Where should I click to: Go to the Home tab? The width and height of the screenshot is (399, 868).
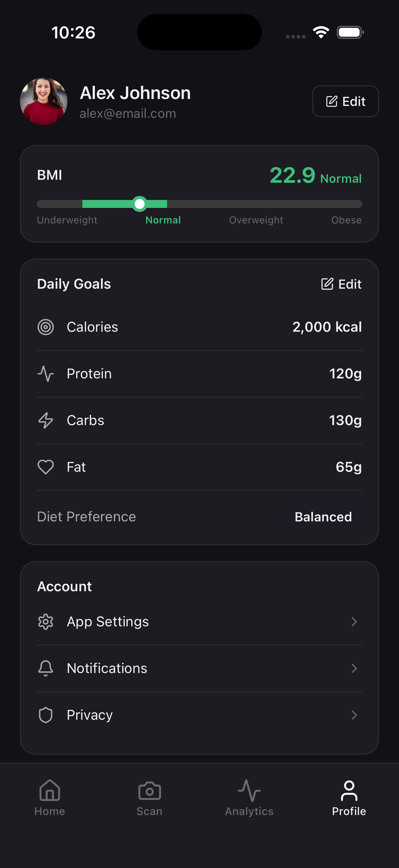[50, 797]
